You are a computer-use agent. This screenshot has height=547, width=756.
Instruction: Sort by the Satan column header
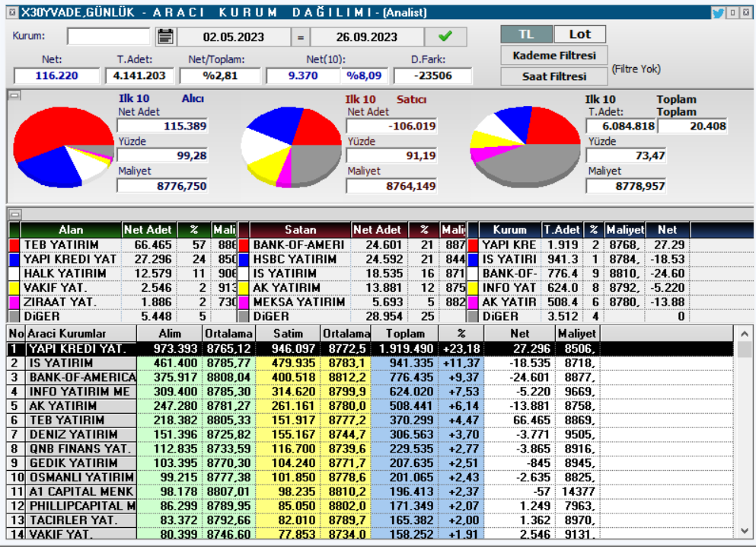click(300, 229)
